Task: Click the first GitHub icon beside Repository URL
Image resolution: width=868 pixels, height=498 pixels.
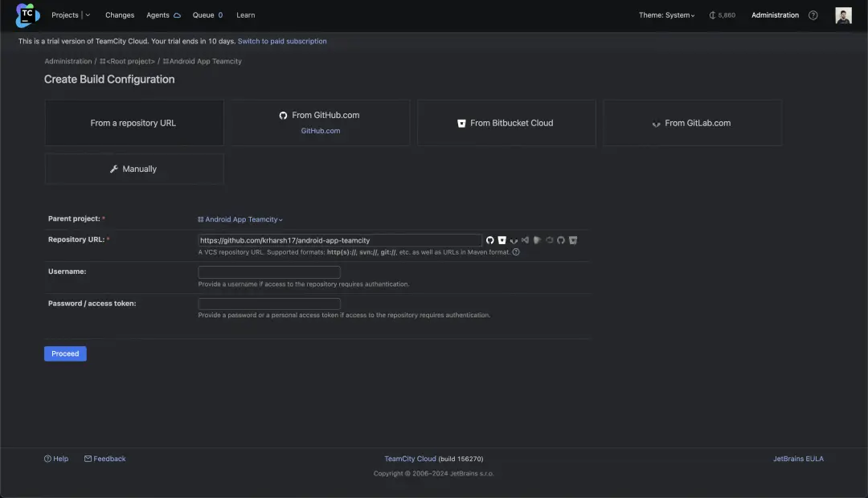Action: 490,240
